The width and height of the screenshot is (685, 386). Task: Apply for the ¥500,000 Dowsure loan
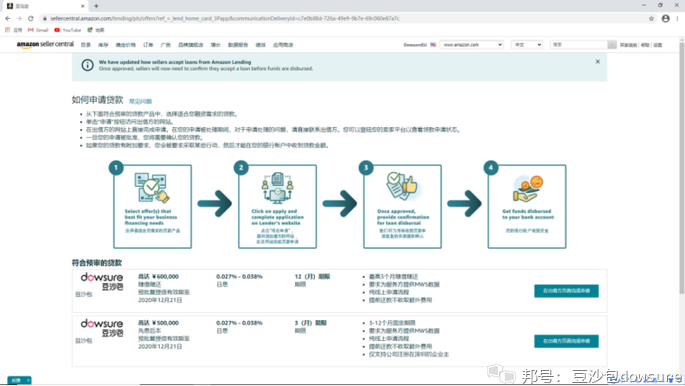pos(566,341)
